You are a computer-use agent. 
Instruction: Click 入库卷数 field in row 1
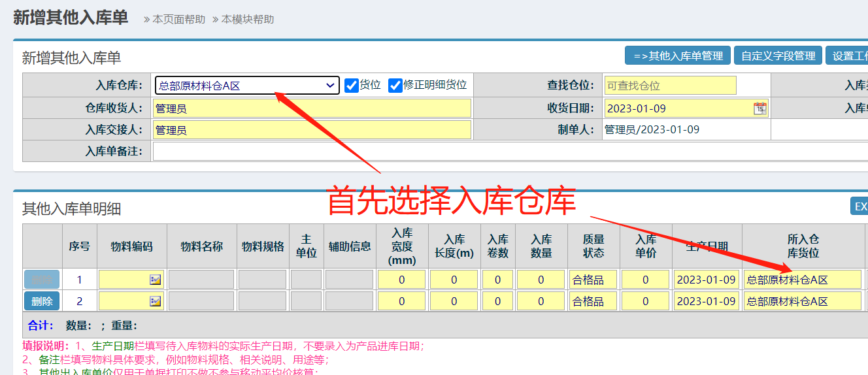[x=497, y=280]
